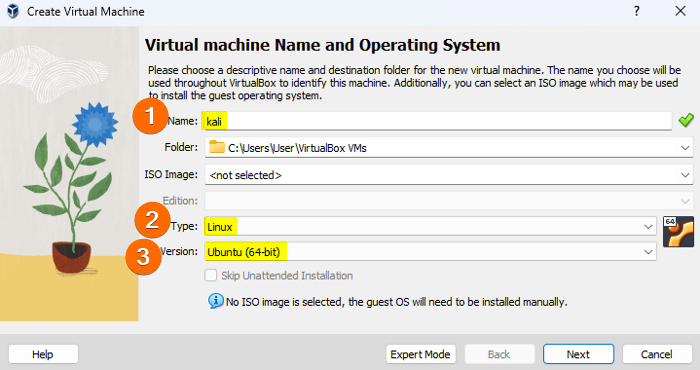Click the 'Skip Unattended Installation' label text
The height and width of the screenshot is (370, 700).
pyautogui.click(x=287, y=275)
